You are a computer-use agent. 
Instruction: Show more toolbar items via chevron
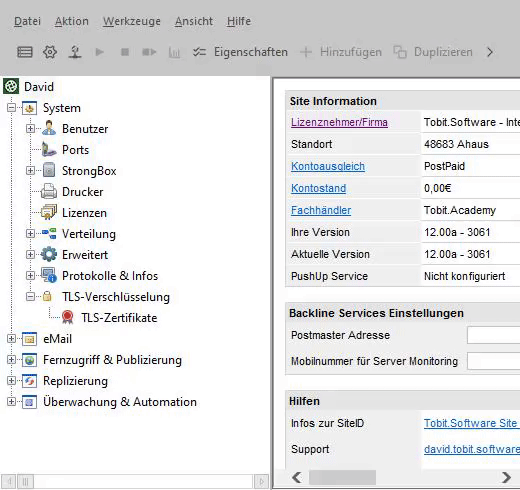[490, 52]
